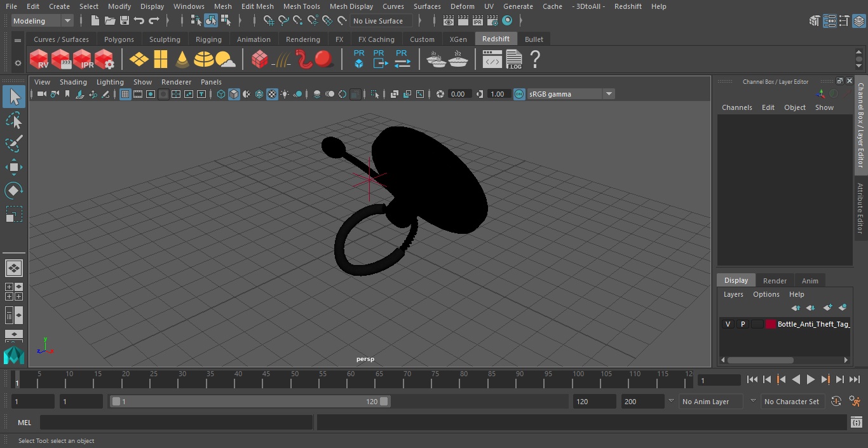
Task: Step forward one key button
Action: pos(825,379)
